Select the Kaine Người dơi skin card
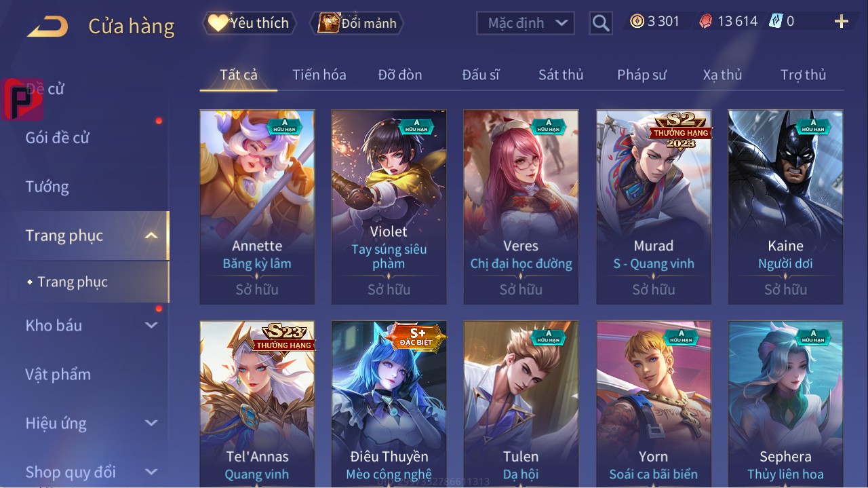 pyautogui.click(x=785, y=207)
